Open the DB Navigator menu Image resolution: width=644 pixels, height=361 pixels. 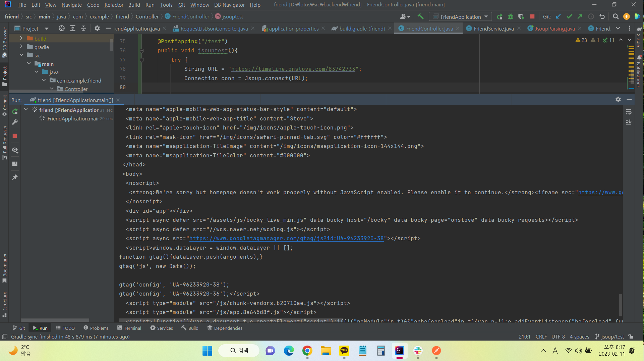pyautogui.click(x=229, y=5)
